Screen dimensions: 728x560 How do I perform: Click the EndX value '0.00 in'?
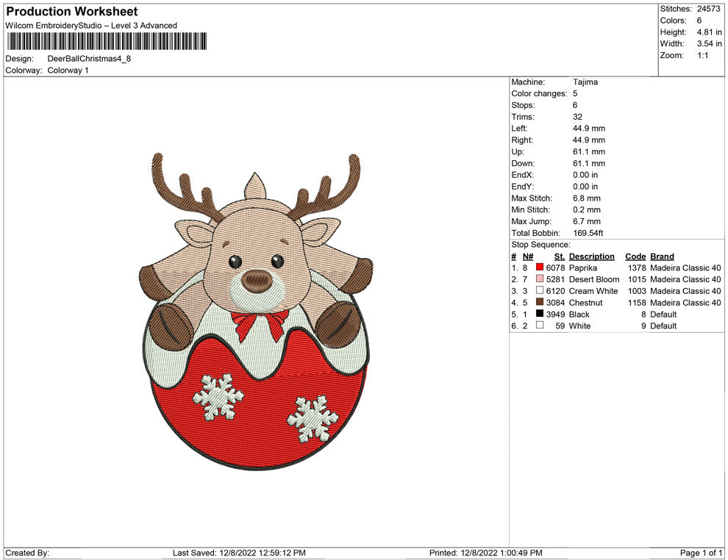(x=585, y=175)
